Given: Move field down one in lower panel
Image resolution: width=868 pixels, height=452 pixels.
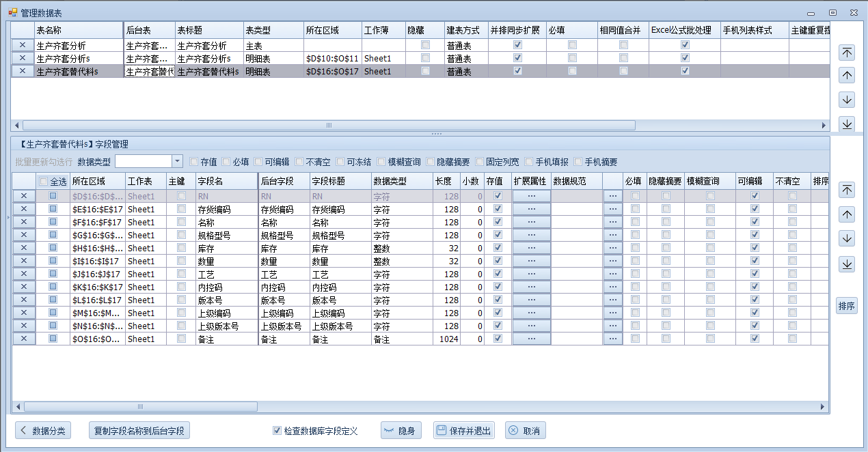Looking at the screenshot, I should tap(847, 239).
